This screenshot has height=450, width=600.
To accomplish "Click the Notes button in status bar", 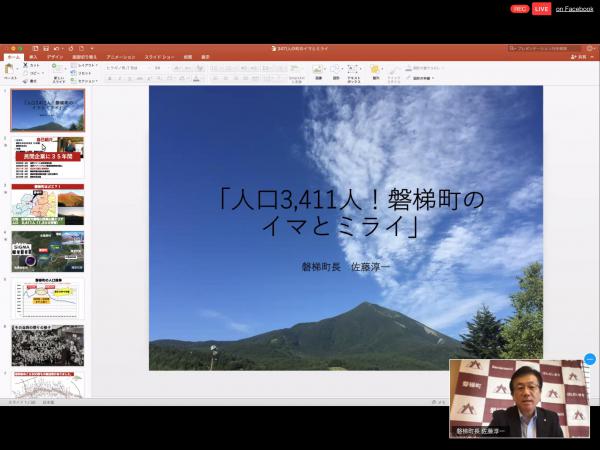I will (x=439, y=402).
